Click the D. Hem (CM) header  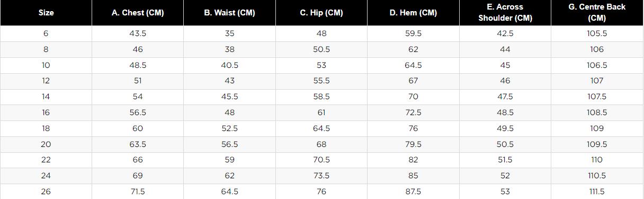pyautogui.click(x=413, y=13)
